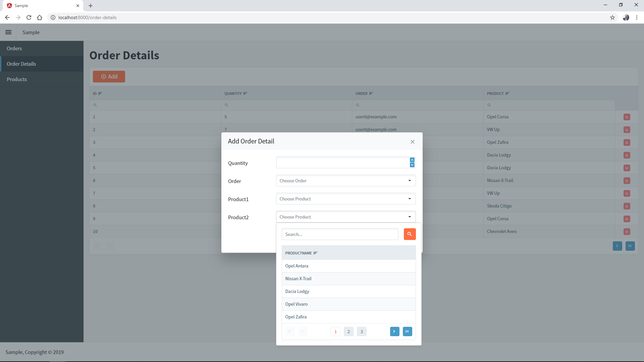
Task: Click the sort icon on the QUANTITY column
Action: coord(246,93)
